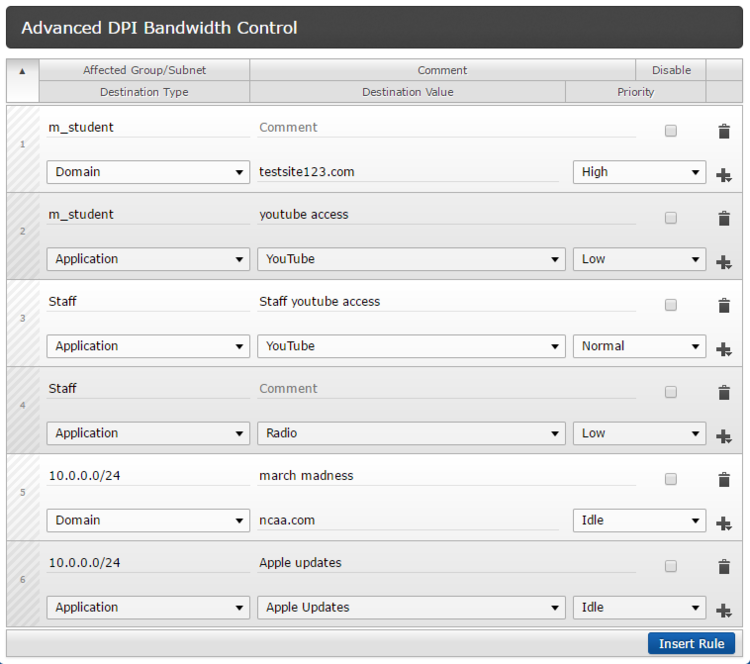Open the Normal priority dropdown
The width and height of the screenshot is (750, 664).
click(x=639, y=346)
